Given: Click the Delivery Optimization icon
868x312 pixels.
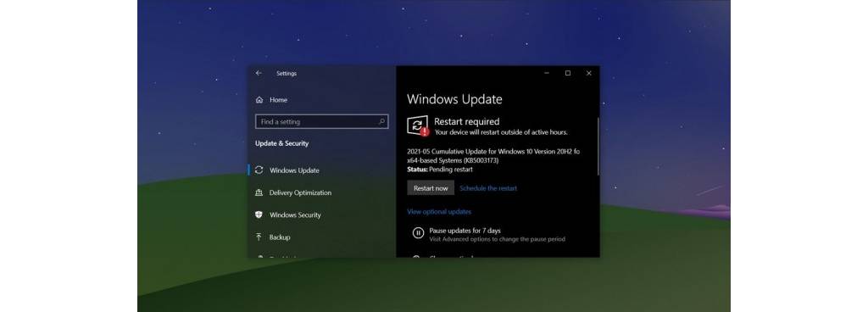Looking at the screenshot, I should [259, 192].
